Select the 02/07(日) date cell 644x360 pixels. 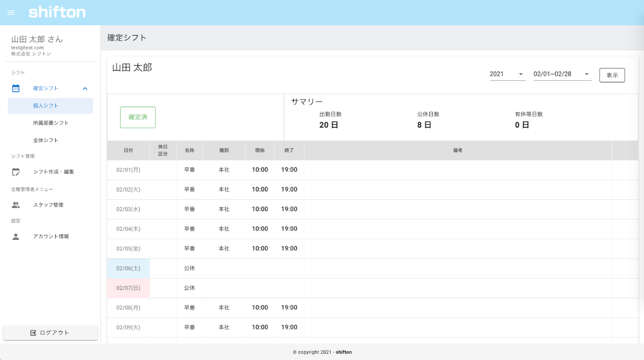[128, 288]
